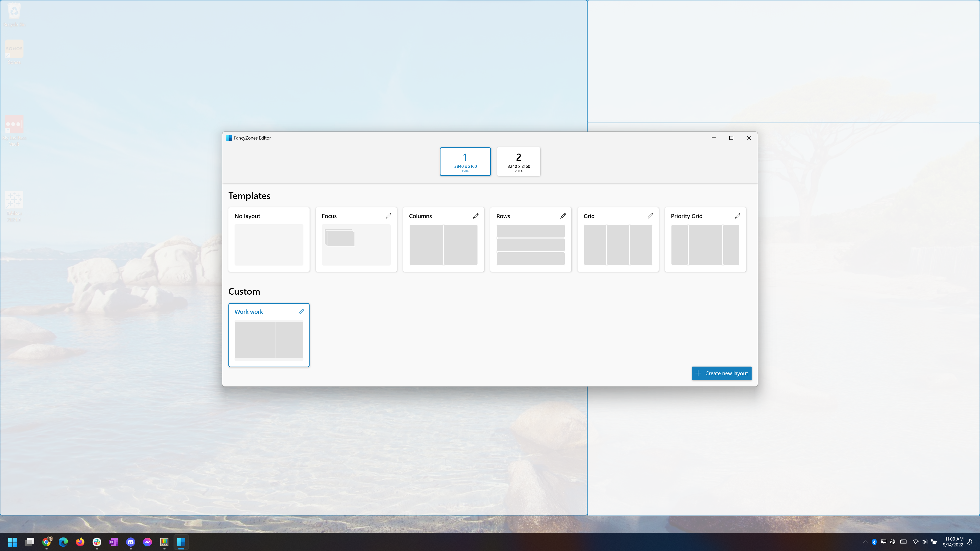Open editor for Rows template via pencil
This screenshot has width=980, height=551.
coord(563,216)
